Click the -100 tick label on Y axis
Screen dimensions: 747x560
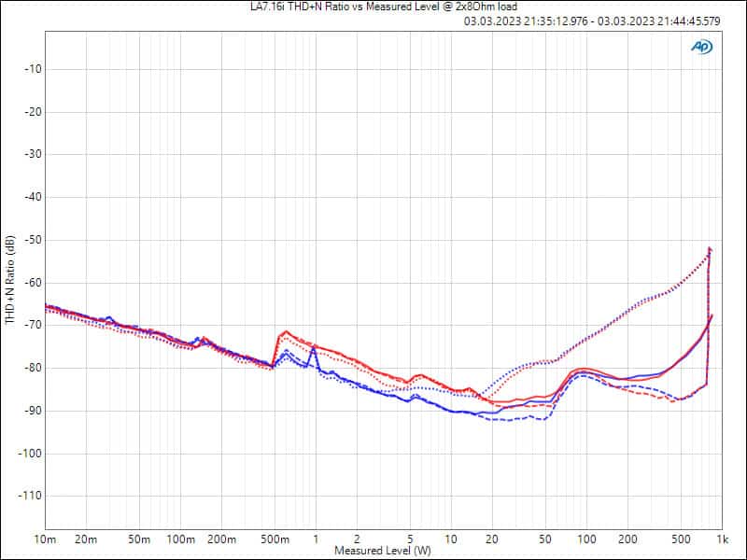(24, 454)
